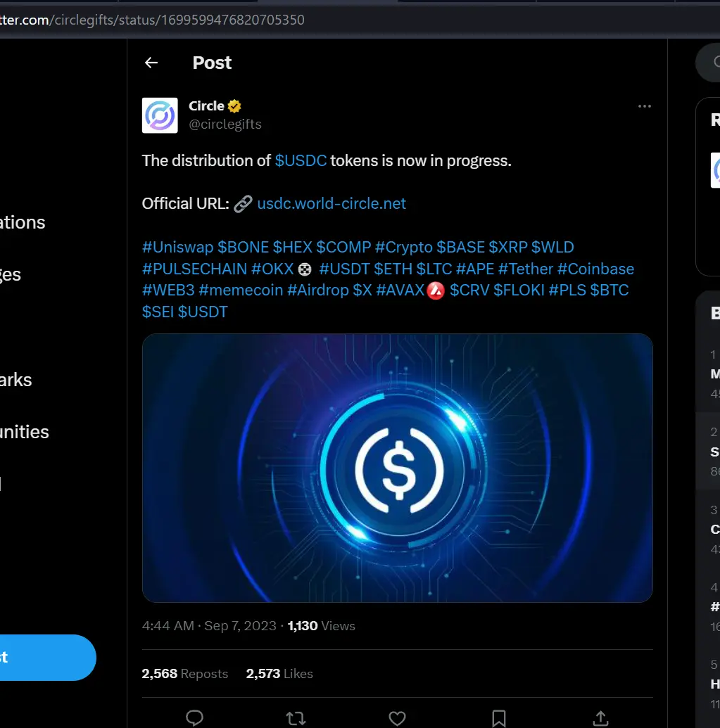Viewport: 720px width, 728px height.
Task: Open the $CRV cashtag
Action: pos(469,290)
